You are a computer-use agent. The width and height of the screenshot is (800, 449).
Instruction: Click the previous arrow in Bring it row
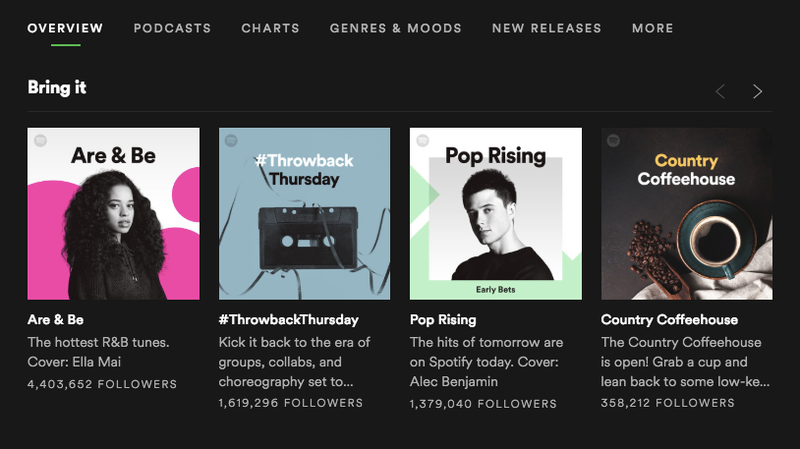(720, 91)
